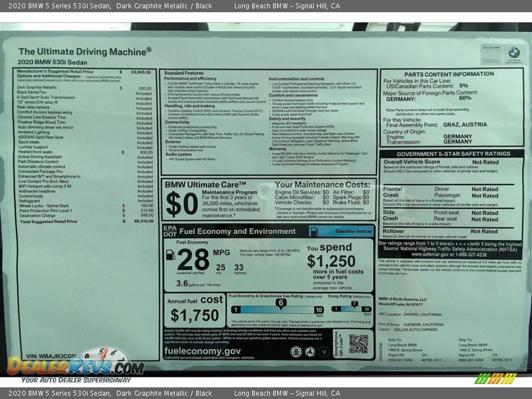Click the 'BMW Ultimate Care' title
The width and height of the screenshot is (532, 399).
click(205, 185)
